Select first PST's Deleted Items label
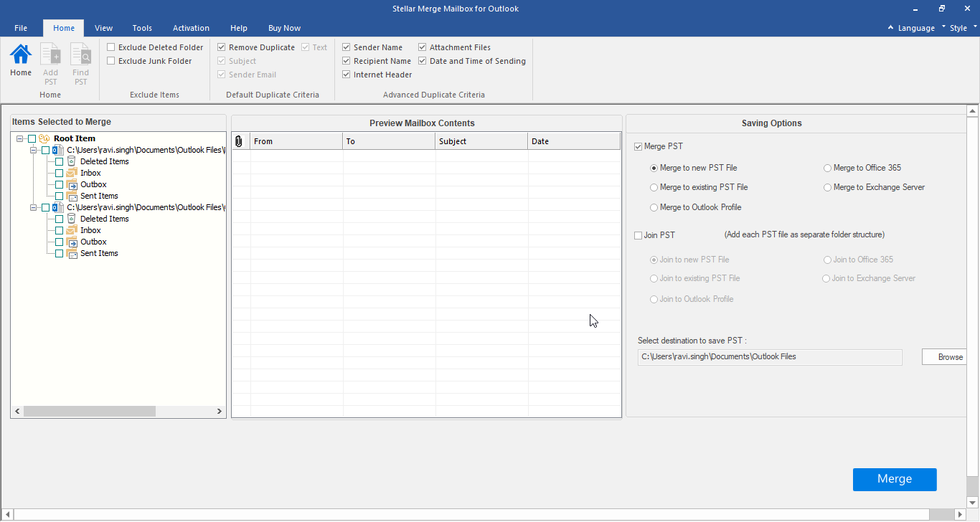Screen dimensions: 980x522 105,161
